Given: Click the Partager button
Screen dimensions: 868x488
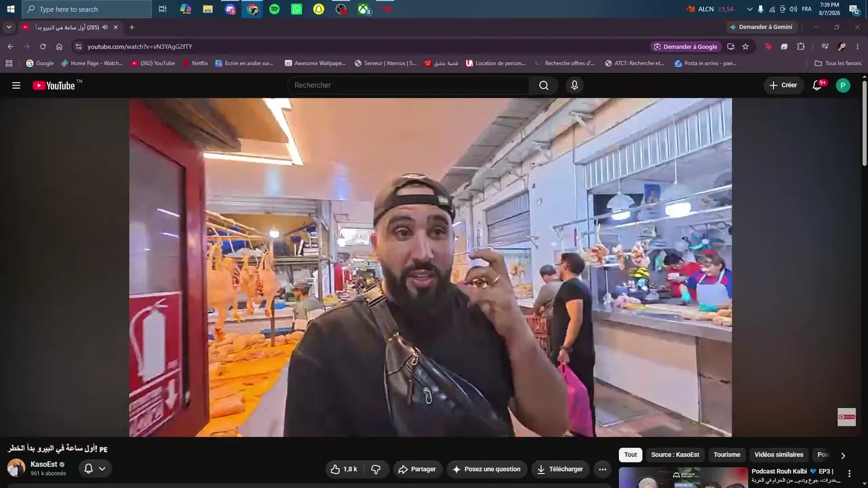Looking at the screenshot, I should click(417, 469).
